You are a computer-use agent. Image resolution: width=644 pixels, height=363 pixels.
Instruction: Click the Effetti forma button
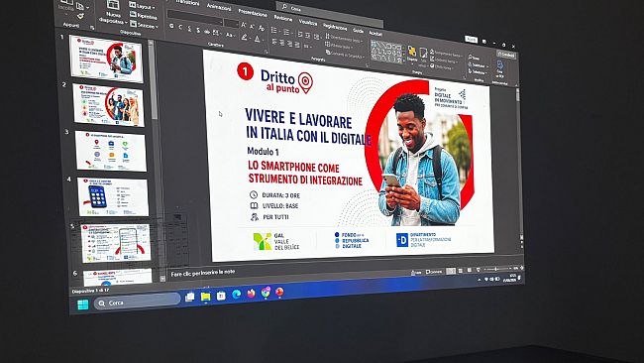pyautogui.click(x=442, y=66)
